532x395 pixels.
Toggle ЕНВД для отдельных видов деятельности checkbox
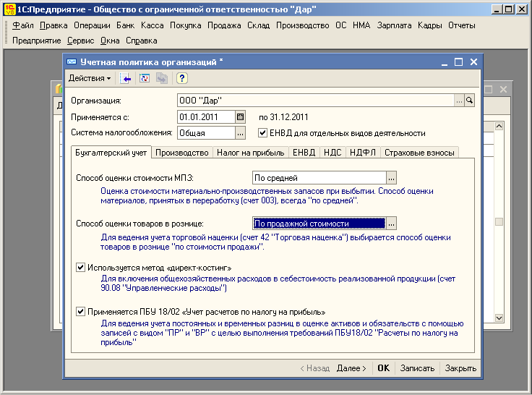click(x=262, y=133)
